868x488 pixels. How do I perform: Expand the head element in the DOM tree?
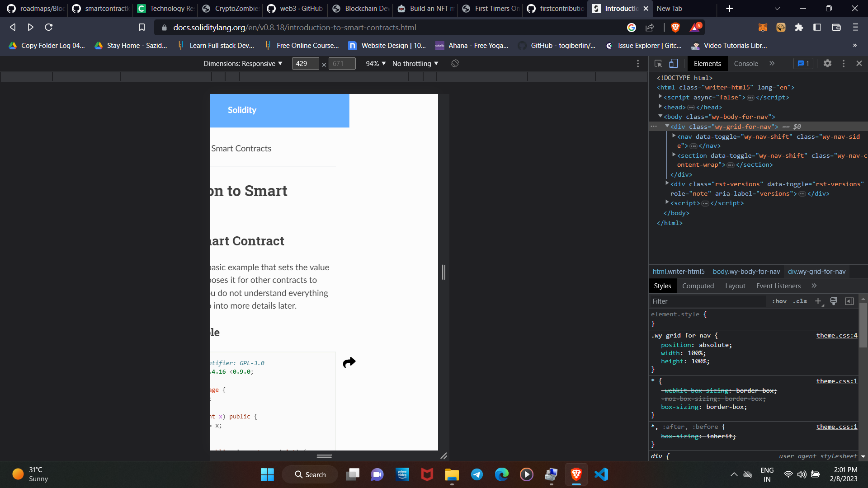click(660, 107)
